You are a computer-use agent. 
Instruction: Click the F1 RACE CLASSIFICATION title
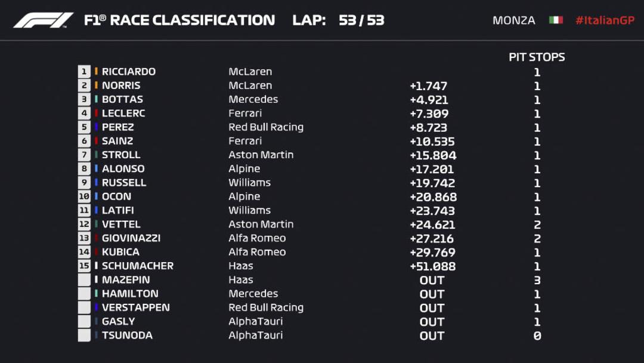tap(179, 20)
